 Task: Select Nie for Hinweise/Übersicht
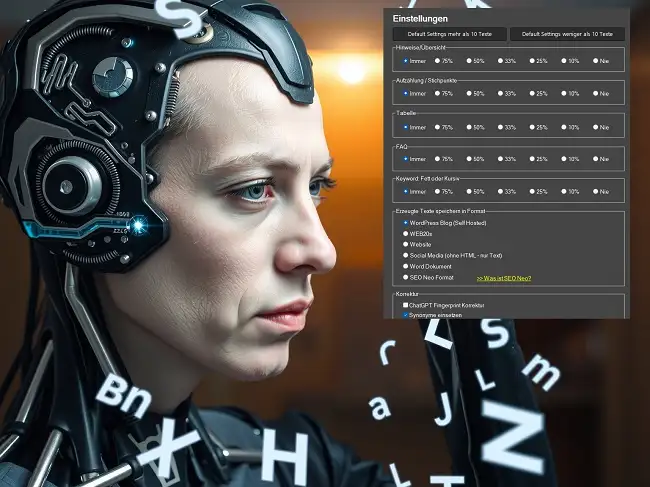[x=595, y=61]
